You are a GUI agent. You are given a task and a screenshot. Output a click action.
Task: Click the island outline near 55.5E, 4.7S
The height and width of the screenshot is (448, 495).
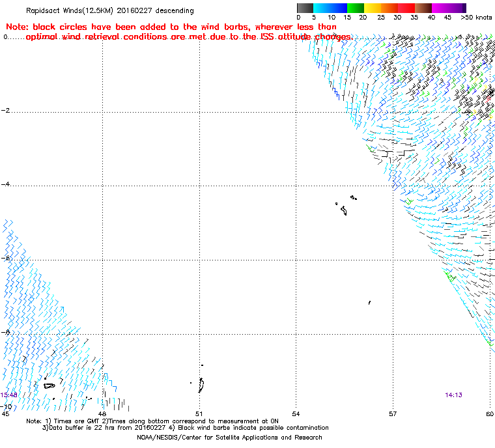344,210
